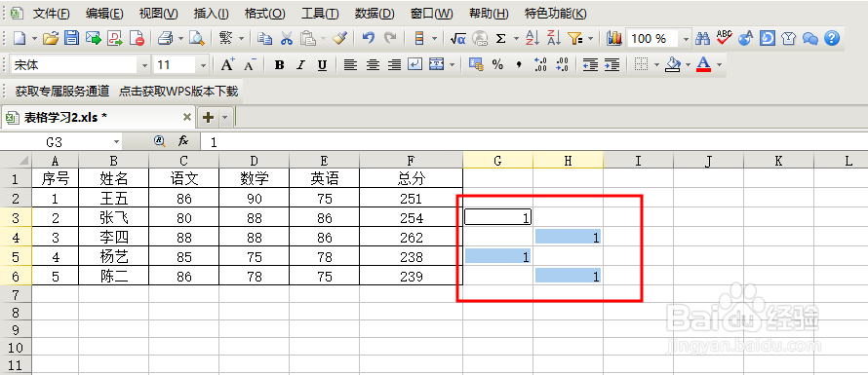Open the 插入(I) menu
Image resolution: width=868 pixels, height=375 pixels.
(x=212, y=14)
